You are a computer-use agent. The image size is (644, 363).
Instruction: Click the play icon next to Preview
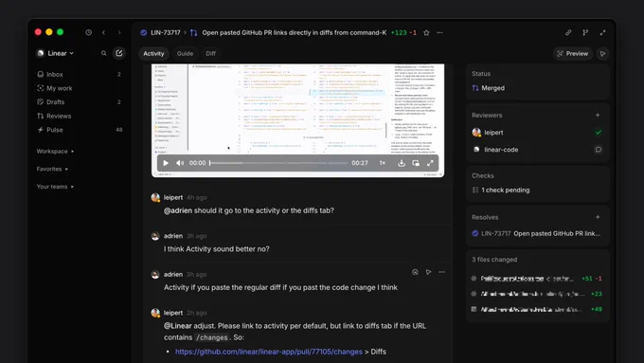click(602, 53)
